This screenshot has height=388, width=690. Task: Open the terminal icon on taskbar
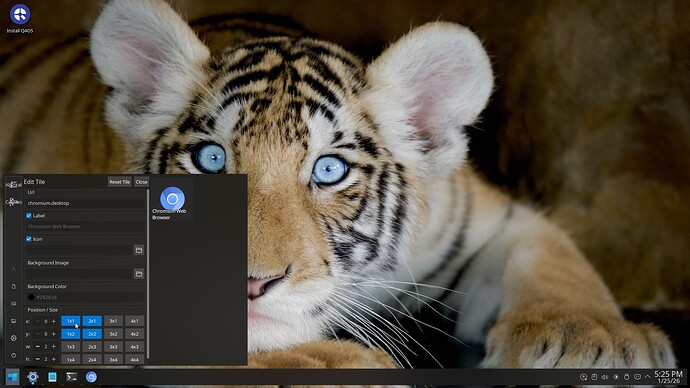[71, 377]
